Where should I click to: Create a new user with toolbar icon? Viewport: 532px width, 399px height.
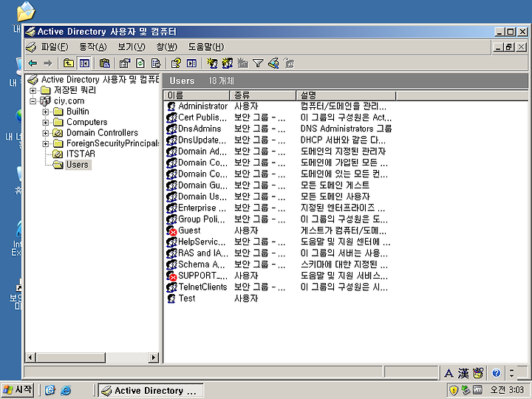tap(212, 63)
